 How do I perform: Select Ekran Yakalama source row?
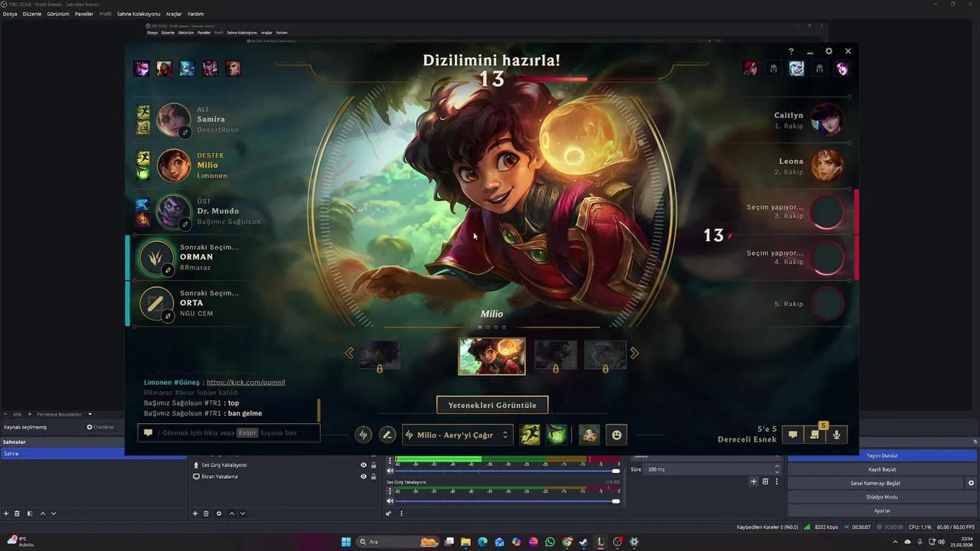pyautogui.click(x=284, y=477)
